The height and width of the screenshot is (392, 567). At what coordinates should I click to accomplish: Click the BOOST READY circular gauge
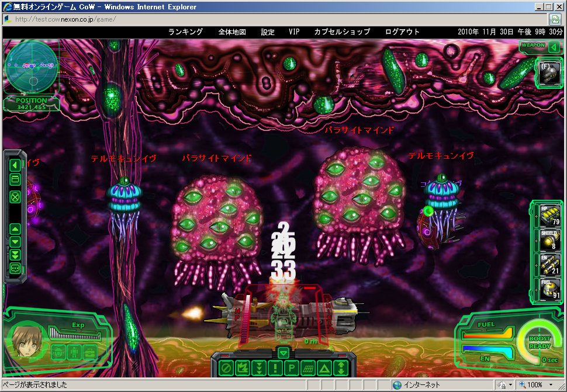tap(539, 342)
